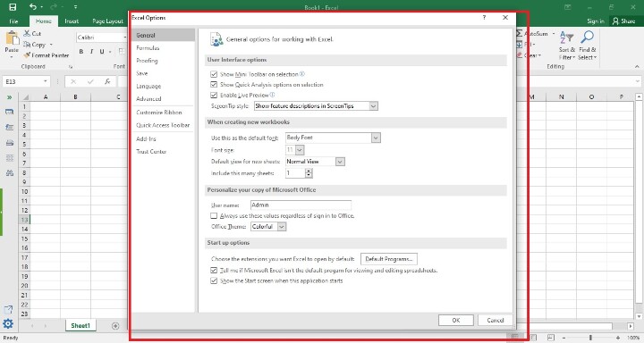644x343 pixels.
Task: Check Always use these values regardless of sign in
Action: 214,216
